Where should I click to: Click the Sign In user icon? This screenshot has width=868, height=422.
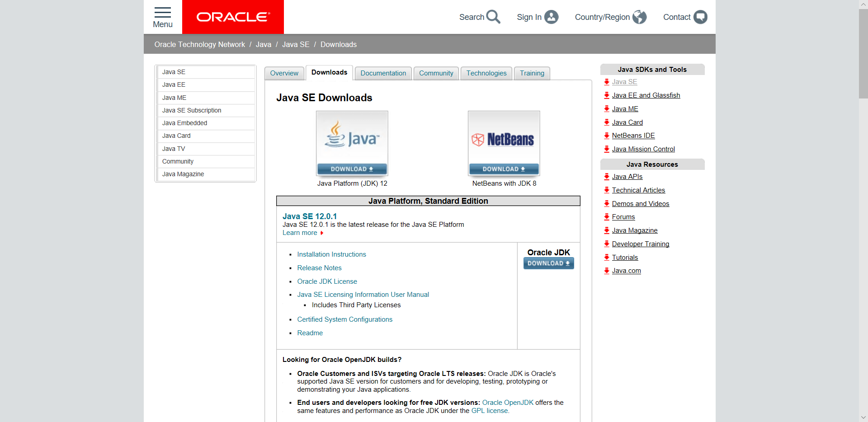551,17
